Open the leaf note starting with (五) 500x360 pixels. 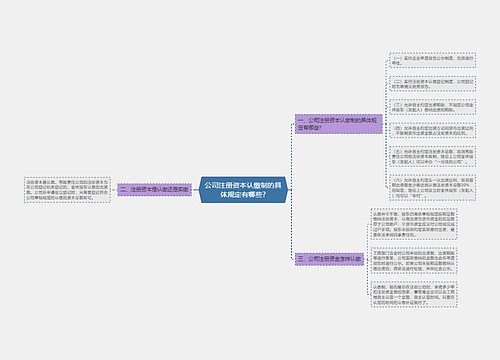432,156
